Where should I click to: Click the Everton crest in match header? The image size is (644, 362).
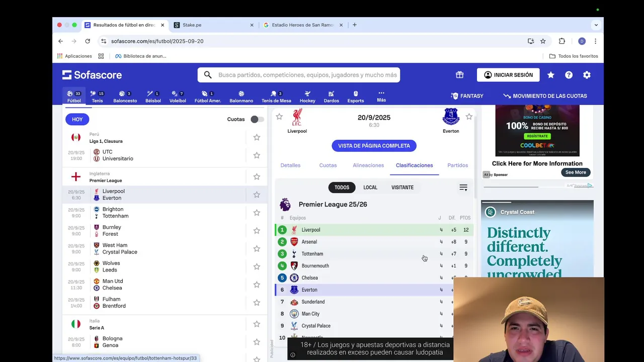(451, 117)
